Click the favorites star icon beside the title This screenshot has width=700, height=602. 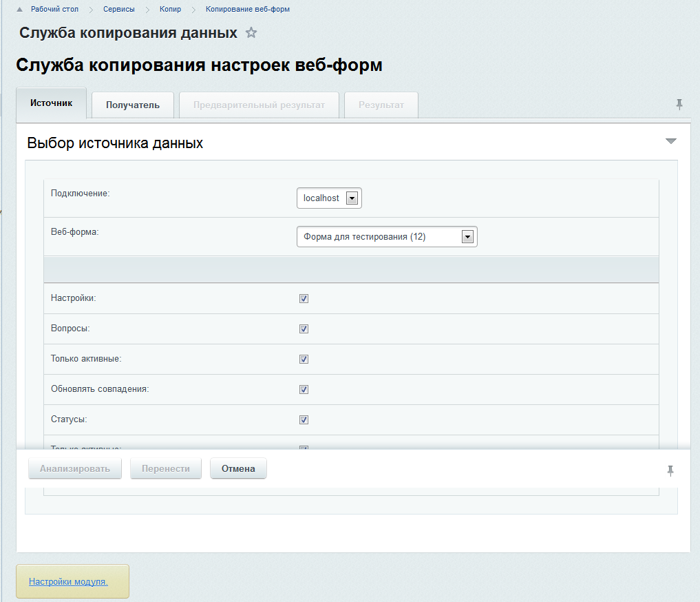[x=251, y=33]
